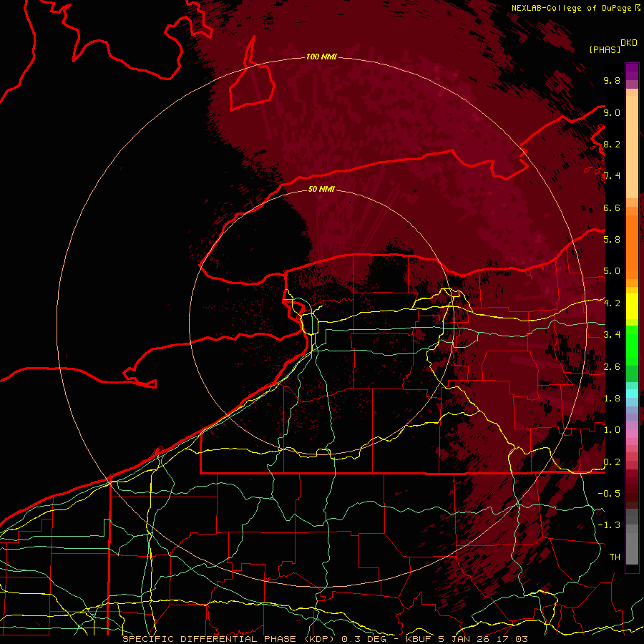Select the 2.6 scale value

(x=612, y=366)
